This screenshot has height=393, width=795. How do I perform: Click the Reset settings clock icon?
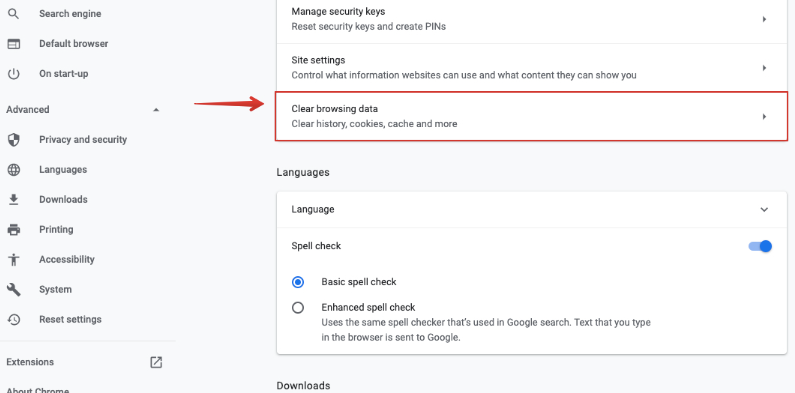pyautogui.click(x=14, y=319)
